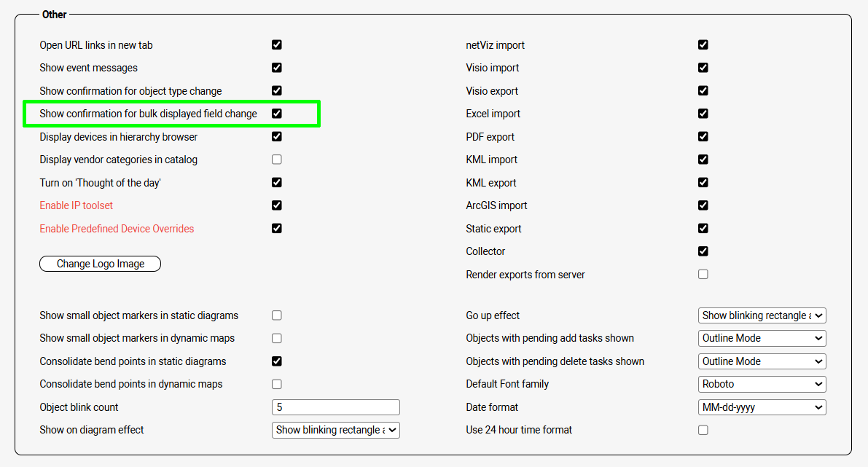Check Render exports from server
868x467 pixels.
pyautogui.click(x=703, y=275)
